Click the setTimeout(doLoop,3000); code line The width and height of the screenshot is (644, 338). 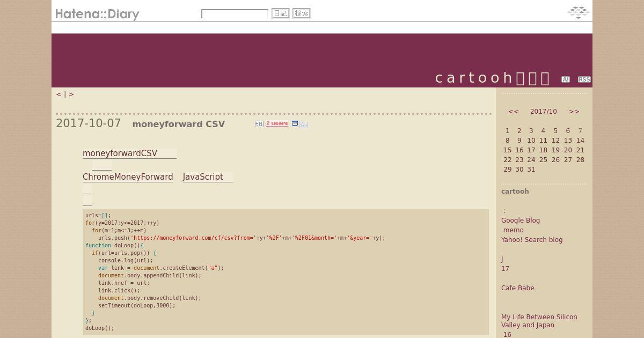[x=137, y=305]
